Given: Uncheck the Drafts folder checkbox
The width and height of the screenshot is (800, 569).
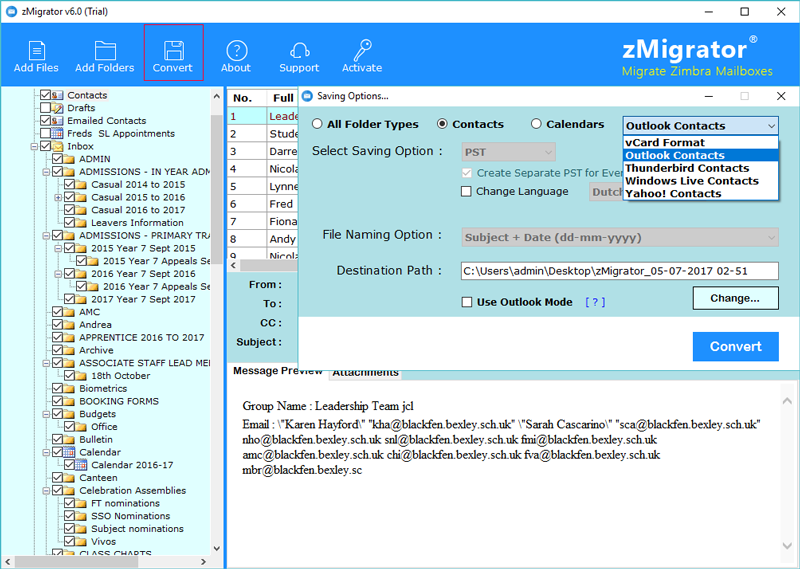Looking at the screenshot, I should (x=45, y=108).
